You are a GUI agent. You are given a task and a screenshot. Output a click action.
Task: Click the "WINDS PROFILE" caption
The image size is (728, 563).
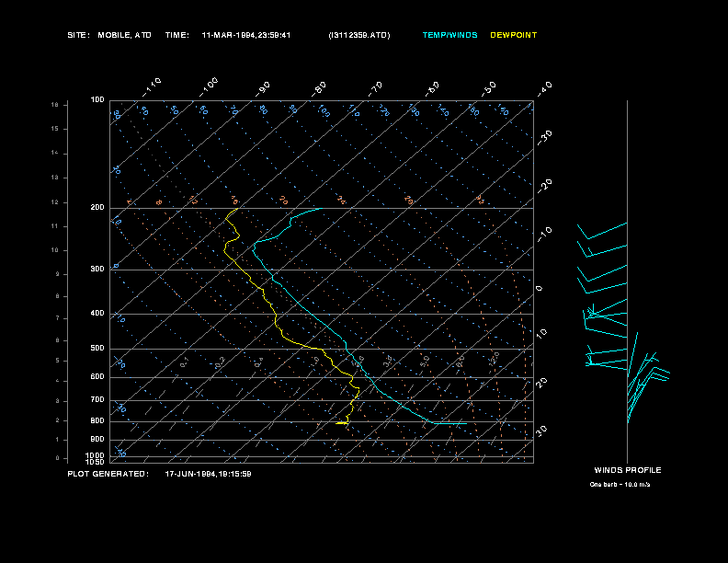(x=628, y=470)
